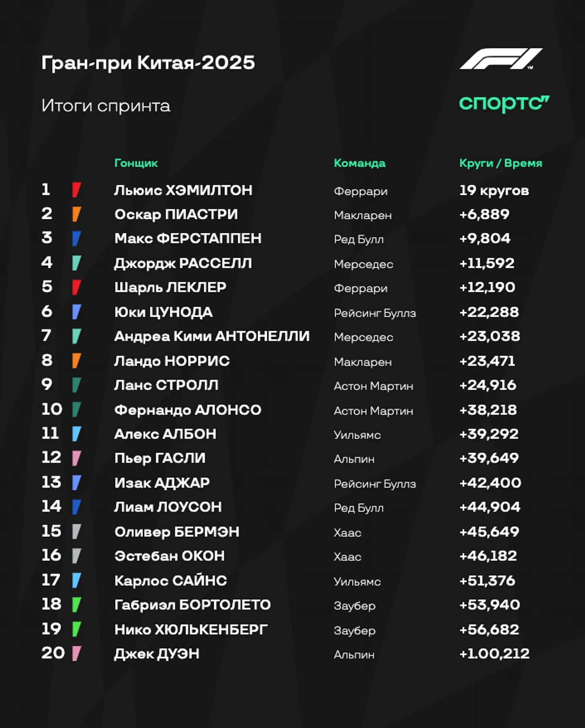585x728 pixels.
Task: Click the gray Haas marker beside Бермэн
Action: point(77,532)
